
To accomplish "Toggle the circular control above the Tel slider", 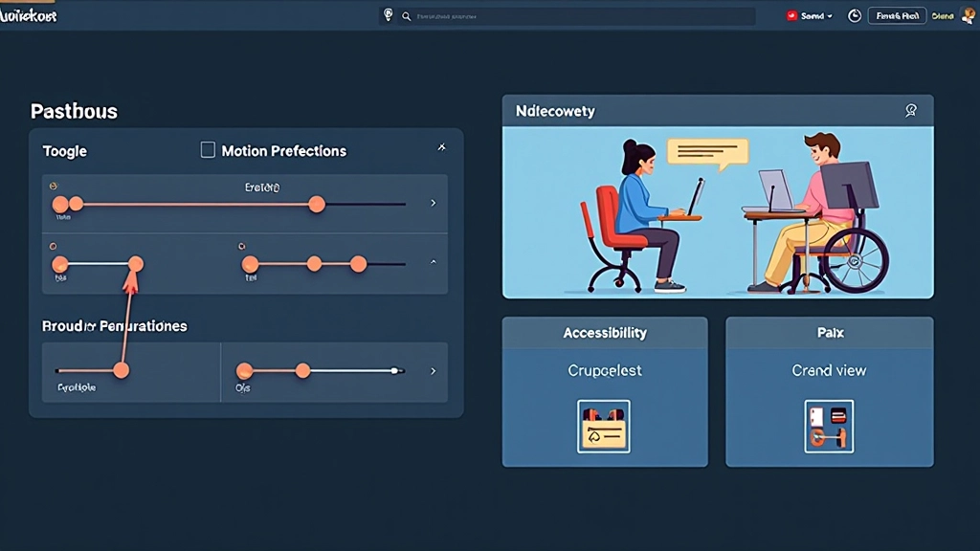I will [242, 246].
